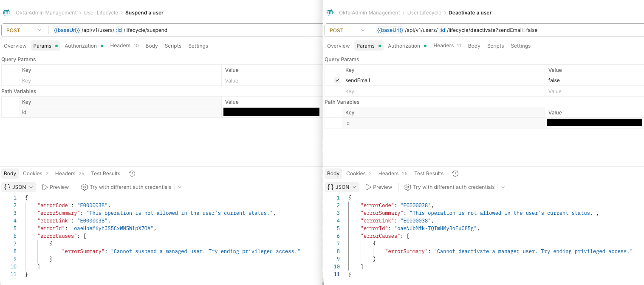Click empty Key field in left Query Params

pyautogui.click(x=120, y=81)
